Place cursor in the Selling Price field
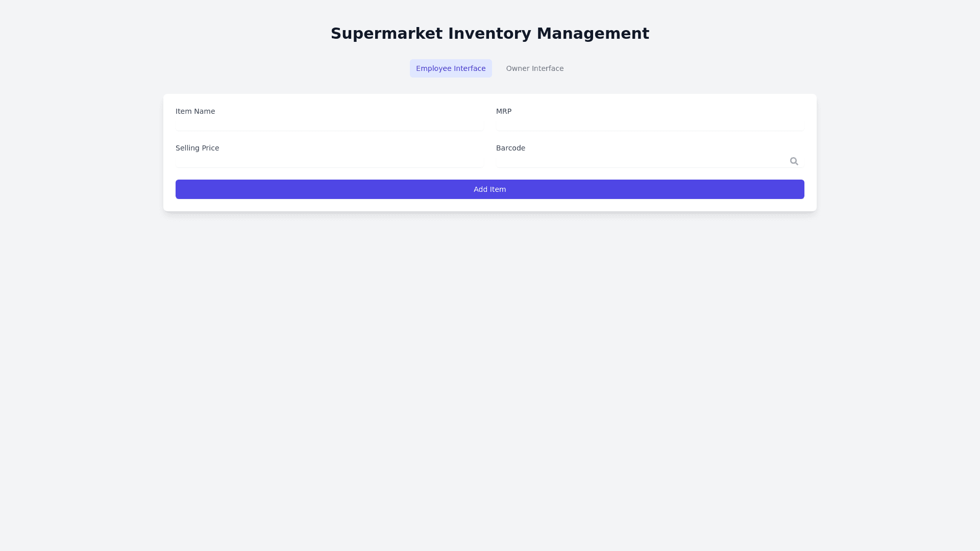980x551 pixels. [329, 161]
